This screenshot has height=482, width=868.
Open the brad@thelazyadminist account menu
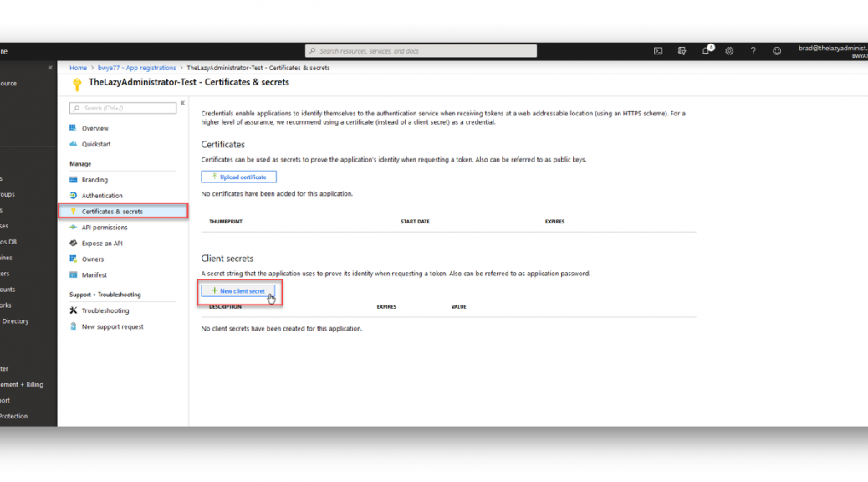click(833, 51)
